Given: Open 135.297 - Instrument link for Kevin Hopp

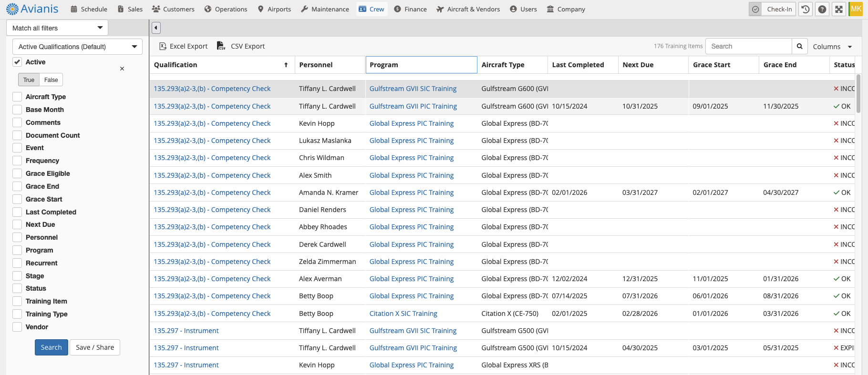Looking at the screenshot, I should [x=186, y=365].
